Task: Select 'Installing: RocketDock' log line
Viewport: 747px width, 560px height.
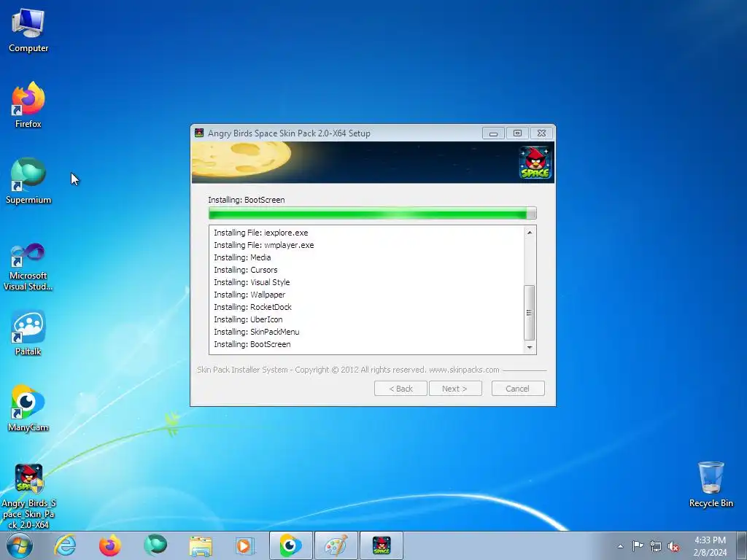Action: (x=253, y=307)
